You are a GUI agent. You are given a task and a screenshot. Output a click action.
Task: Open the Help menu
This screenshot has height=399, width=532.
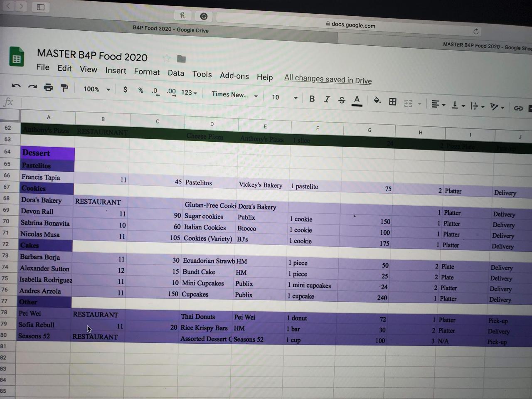pyautogui.click(x=265, y=77)
